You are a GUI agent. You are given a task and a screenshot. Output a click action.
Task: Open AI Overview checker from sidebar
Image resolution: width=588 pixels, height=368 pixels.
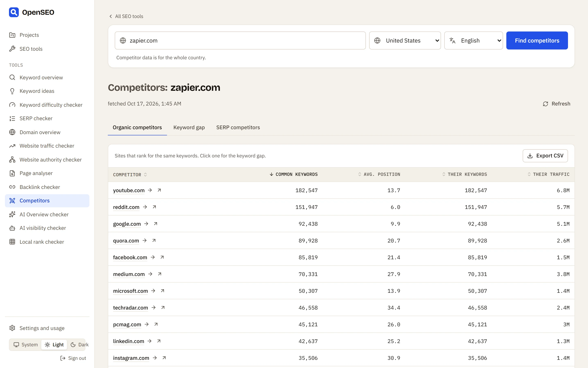click(x=47, y=214)
